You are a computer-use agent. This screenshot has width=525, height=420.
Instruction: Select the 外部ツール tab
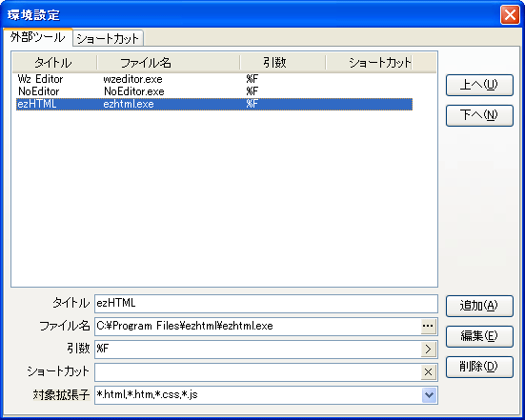pos(38,37)
